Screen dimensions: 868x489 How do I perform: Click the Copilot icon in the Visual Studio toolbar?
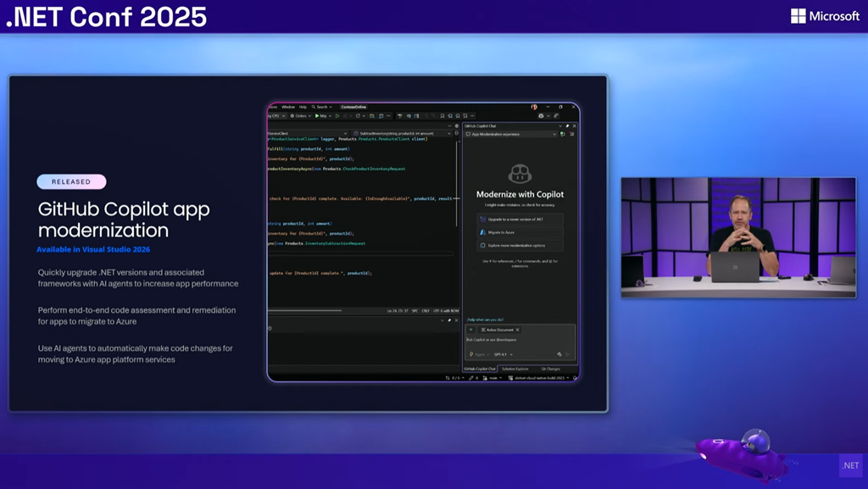541,115
